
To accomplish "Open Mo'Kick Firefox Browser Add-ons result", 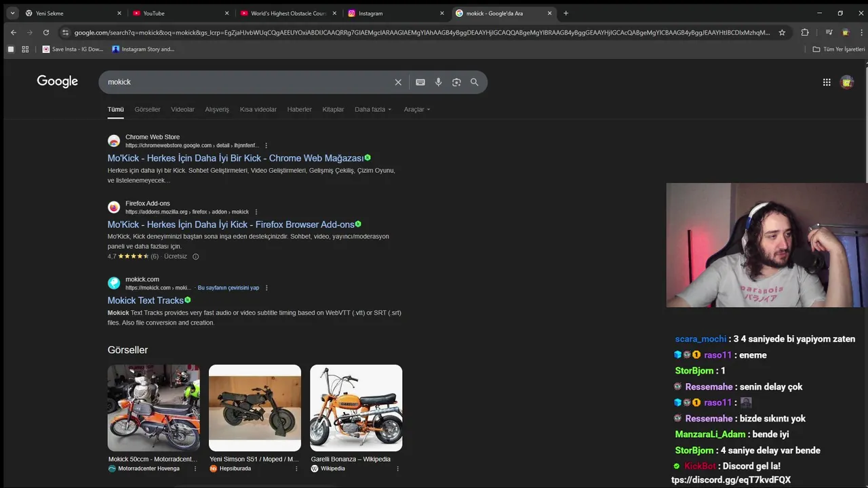I will 231,224.
